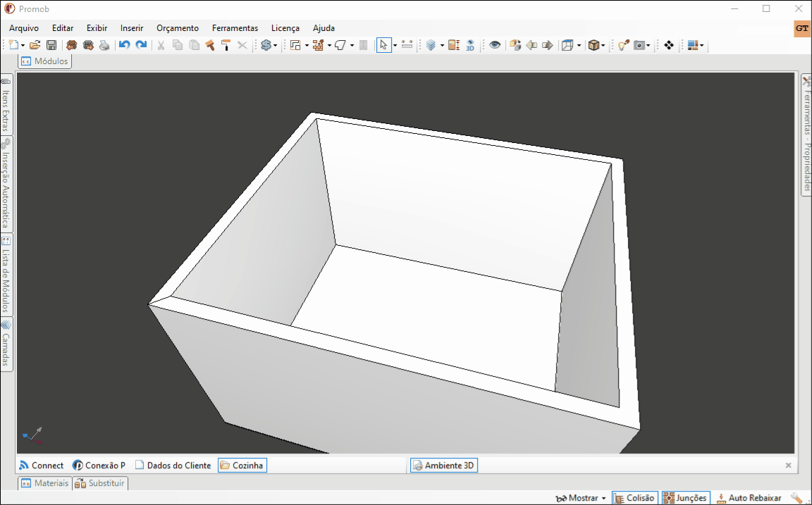Open the floor plan walls dropdown arrow
Image resolution: width=812 pixels, height=505 pixels.
307,46
